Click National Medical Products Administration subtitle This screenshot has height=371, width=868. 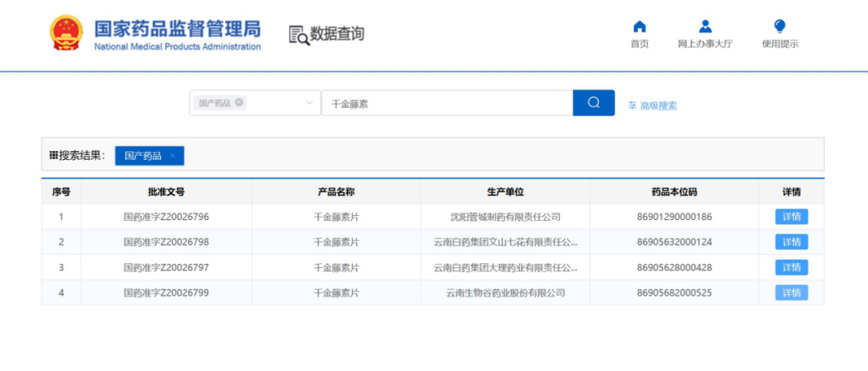coord(177,47)
